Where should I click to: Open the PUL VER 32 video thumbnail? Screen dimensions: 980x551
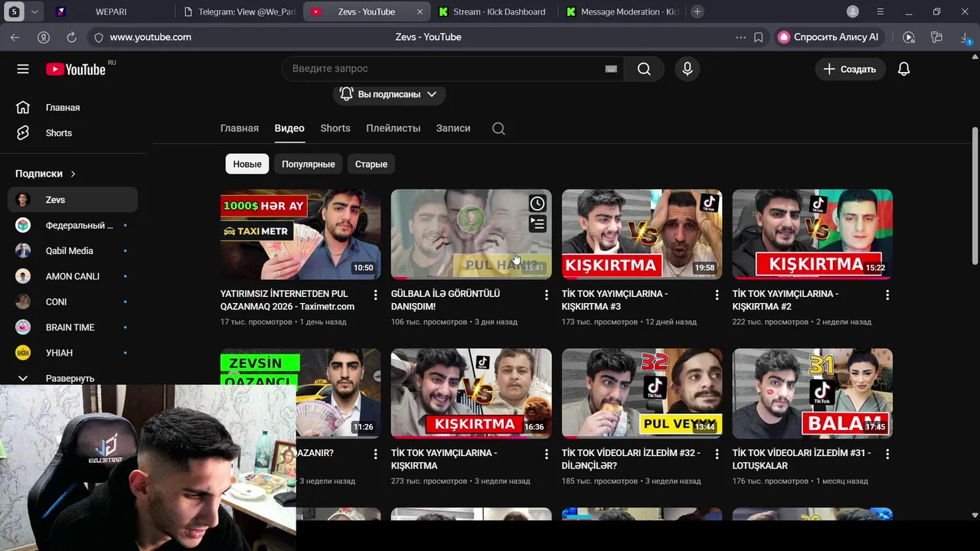point(642,393)
